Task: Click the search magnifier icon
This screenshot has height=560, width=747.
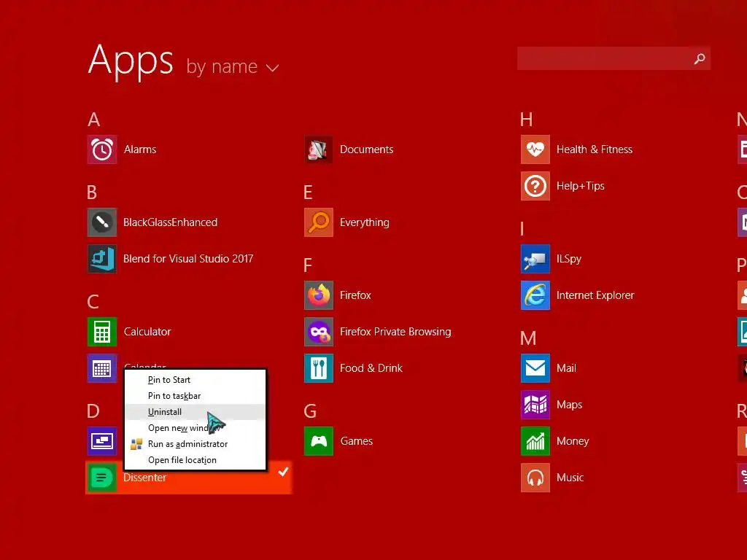Action: (x=700, y=58)
